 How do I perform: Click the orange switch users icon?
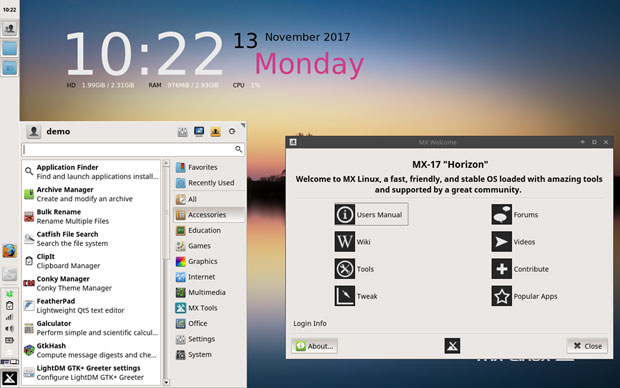tap(215, 131)
